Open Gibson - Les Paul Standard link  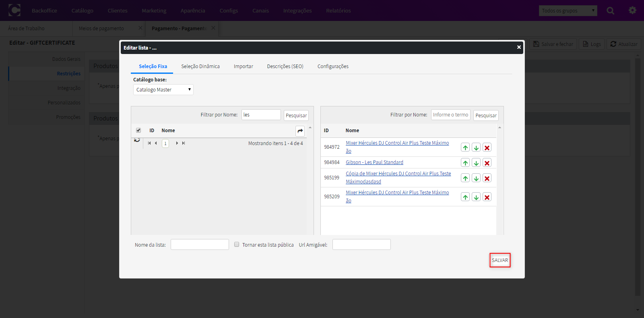[374, 162]
